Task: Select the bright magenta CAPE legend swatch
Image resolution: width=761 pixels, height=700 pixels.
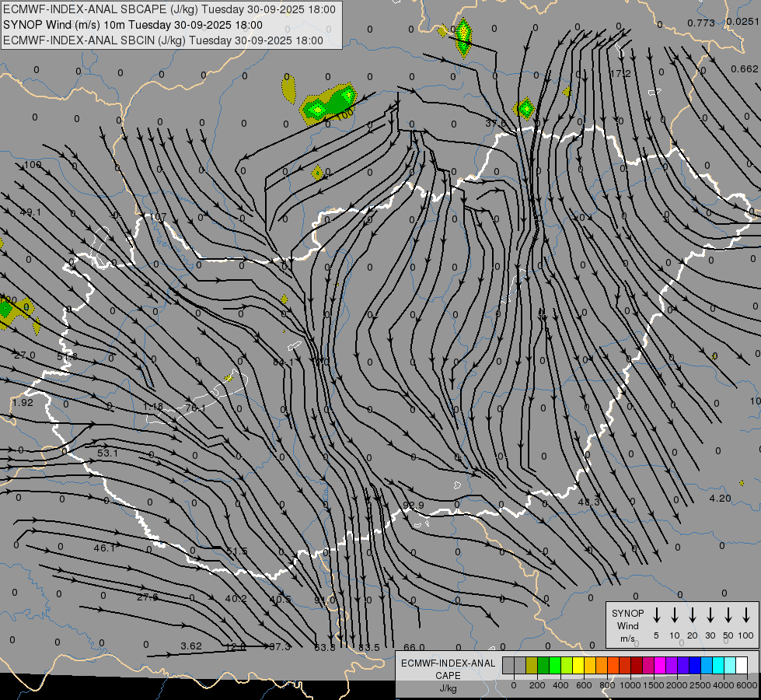Action: [x=660, y=666]
